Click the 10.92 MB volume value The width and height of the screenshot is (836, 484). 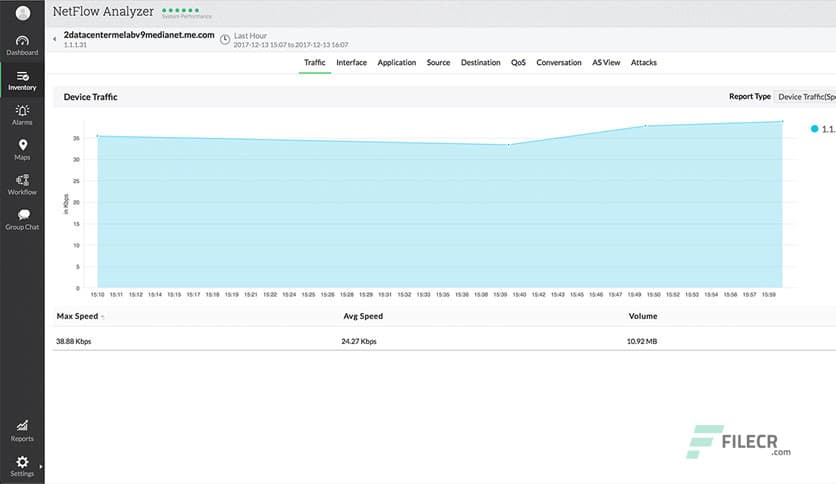[x=642, y=341]
